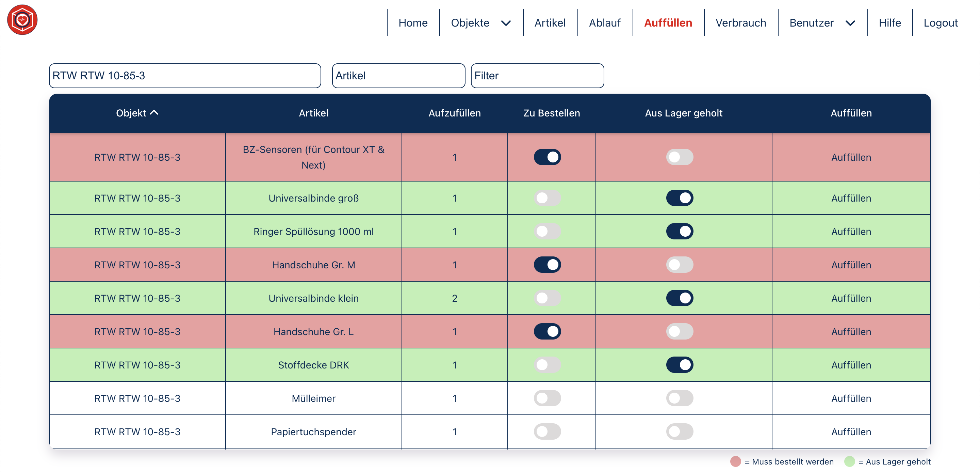Enable Aus Lager geholt for Papiertuchspender
980x472 pixels.
pyautogui.click(x=680, y=432)
